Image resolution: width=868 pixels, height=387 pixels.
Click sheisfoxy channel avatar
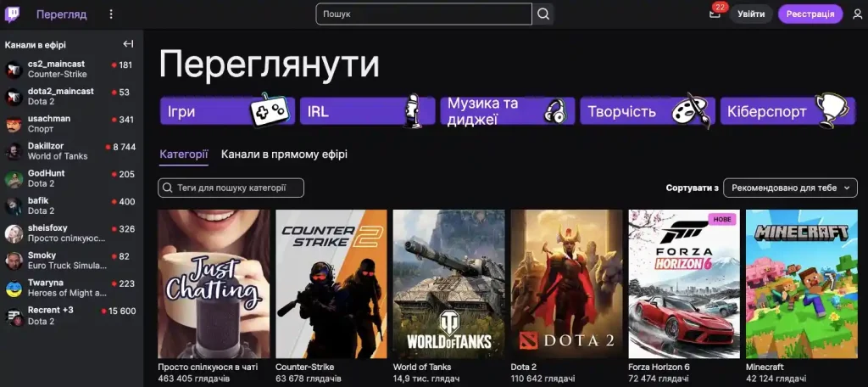(14, 233)
